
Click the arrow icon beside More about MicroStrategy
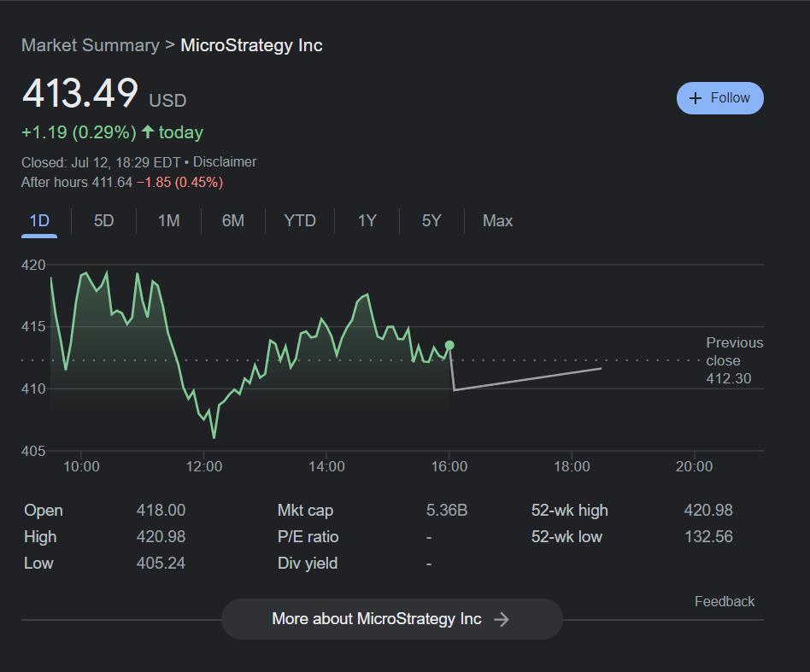[502, 619]
